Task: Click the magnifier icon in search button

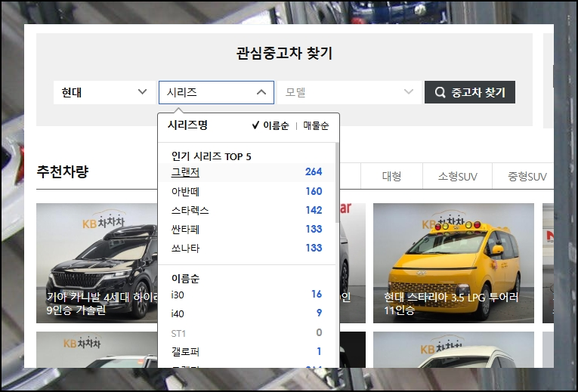Action: pos(440,92)
